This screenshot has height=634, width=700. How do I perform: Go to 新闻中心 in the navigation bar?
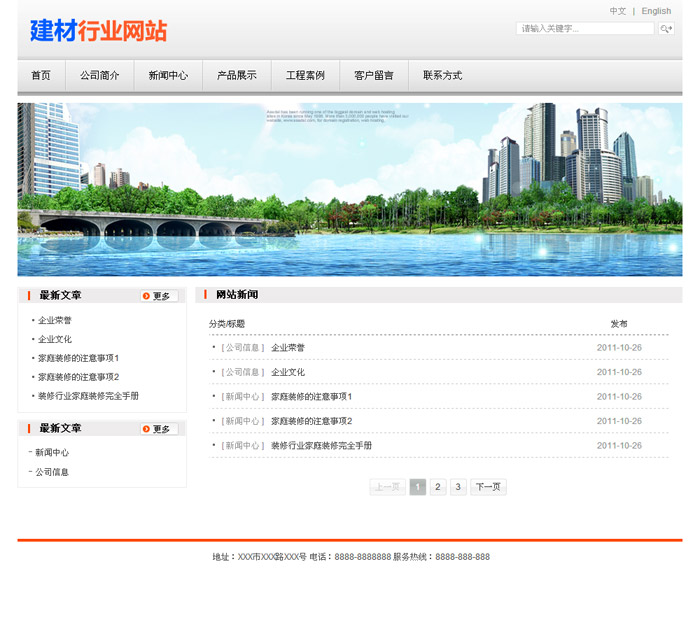pos(168,76)
